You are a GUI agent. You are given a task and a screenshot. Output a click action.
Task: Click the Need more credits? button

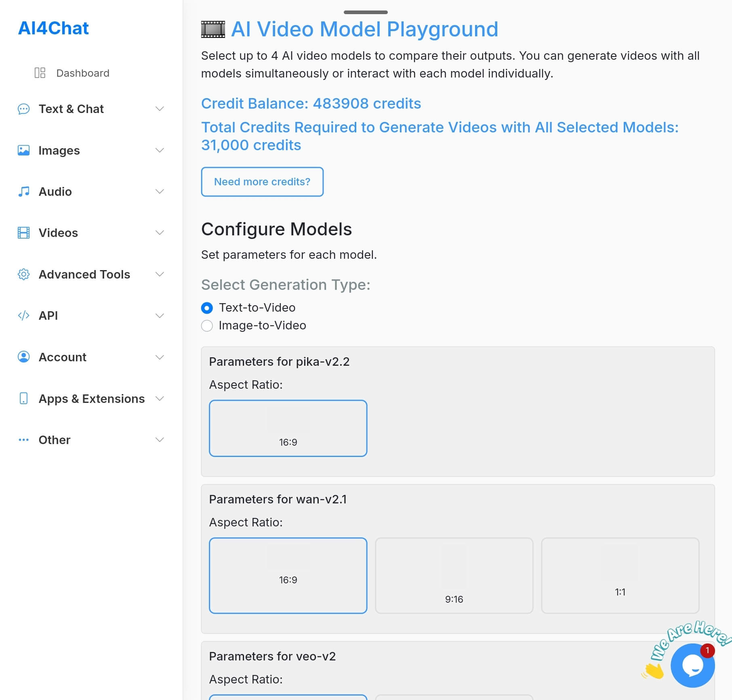coord(262,182)
